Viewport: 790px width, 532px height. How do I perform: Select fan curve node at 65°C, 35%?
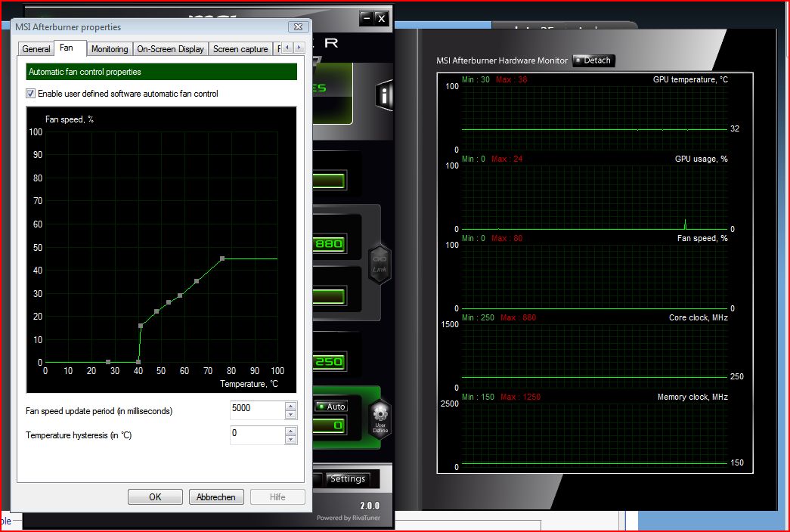197,281
